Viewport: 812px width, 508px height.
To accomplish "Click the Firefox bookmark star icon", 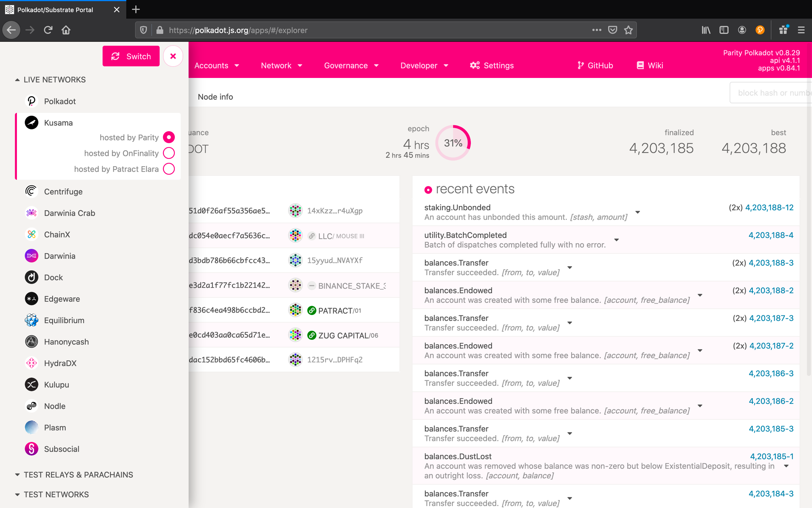I will click(x=628, y=30).
